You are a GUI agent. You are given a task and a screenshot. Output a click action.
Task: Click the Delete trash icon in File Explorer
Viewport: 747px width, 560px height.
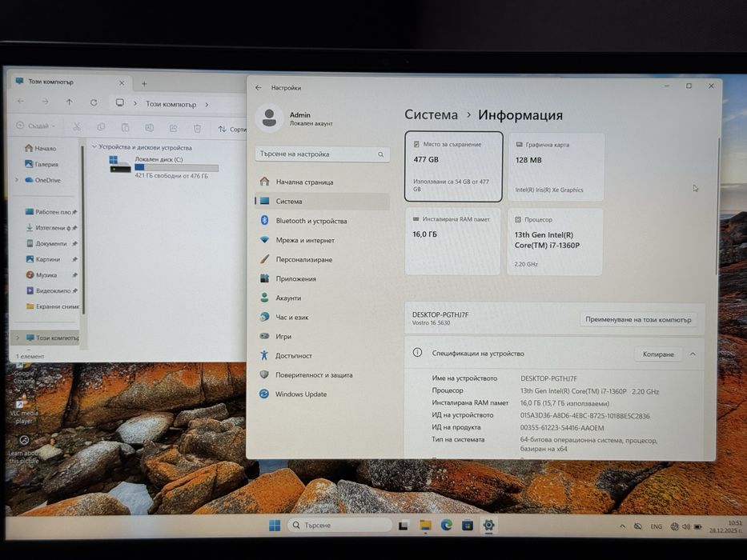coord(197,128)
